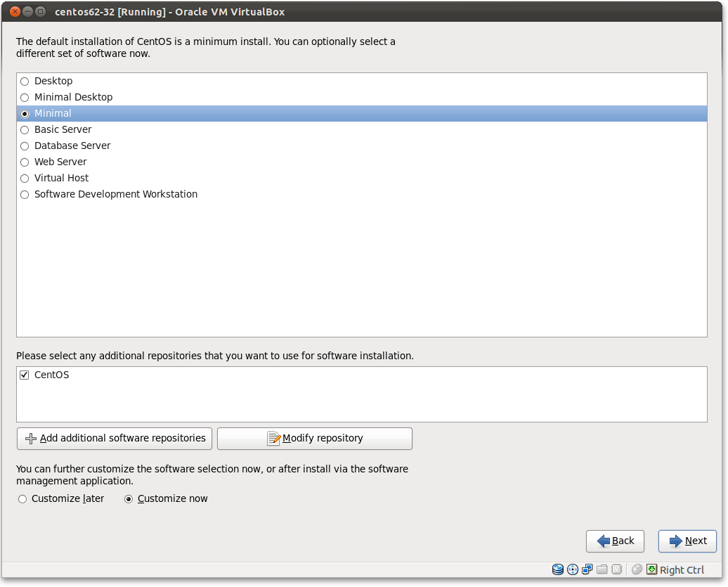This screenshot has width=728, height=587.
Task: Click the optical CD drive status icon
Action: tap(573, 569)
